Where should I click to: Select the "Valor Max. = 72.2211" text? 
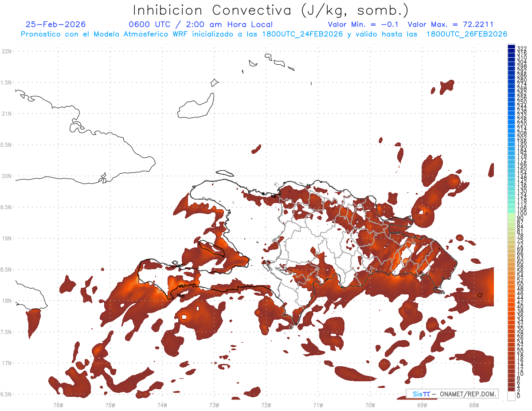coord(450,24)
